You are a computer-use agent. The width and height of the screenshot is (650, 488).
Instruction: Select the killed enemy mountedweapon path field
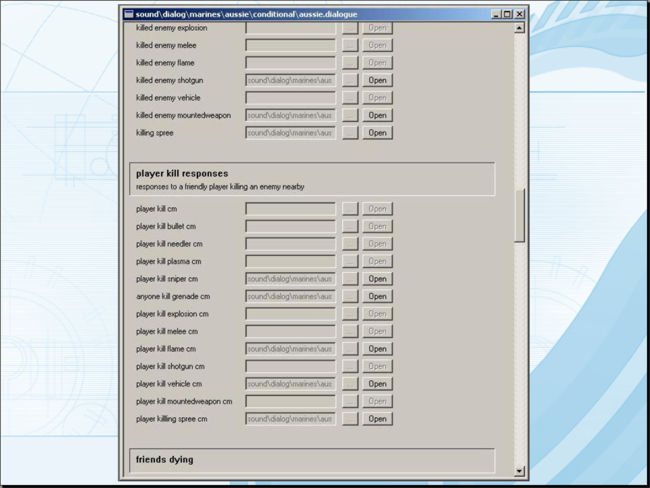click(290, 115)
